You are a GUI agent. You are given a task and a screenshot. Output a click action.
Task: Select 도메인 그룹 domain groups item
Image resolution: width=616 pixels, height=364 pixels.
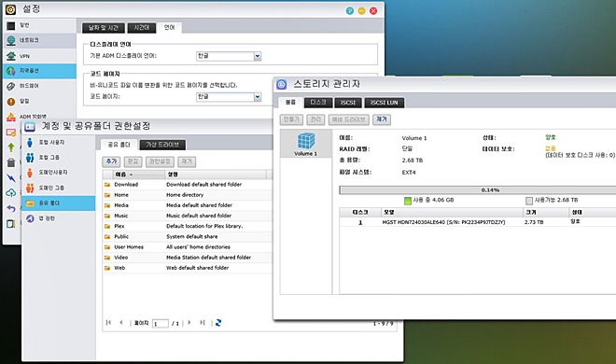(x=58, y=188)
